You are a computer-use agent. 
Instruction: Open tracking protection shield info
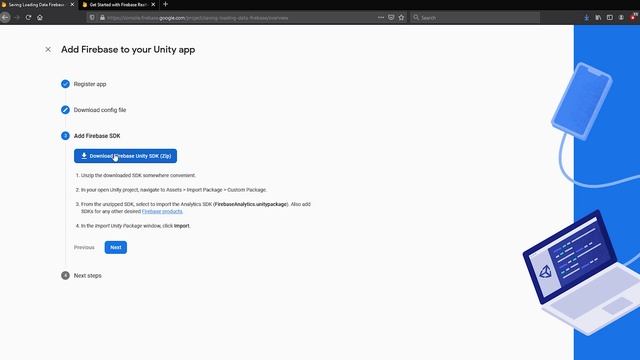(x=92, y=18)
